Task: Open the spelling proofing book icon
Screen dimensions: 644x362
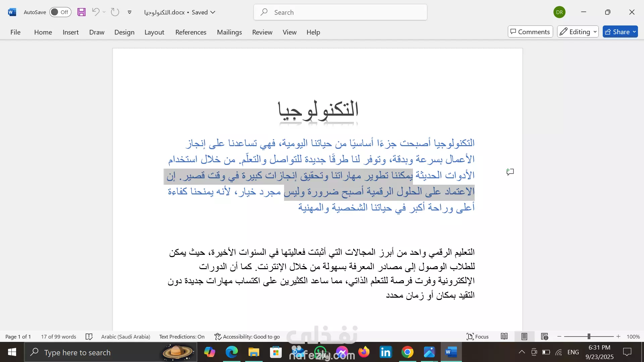Action: 89,337
